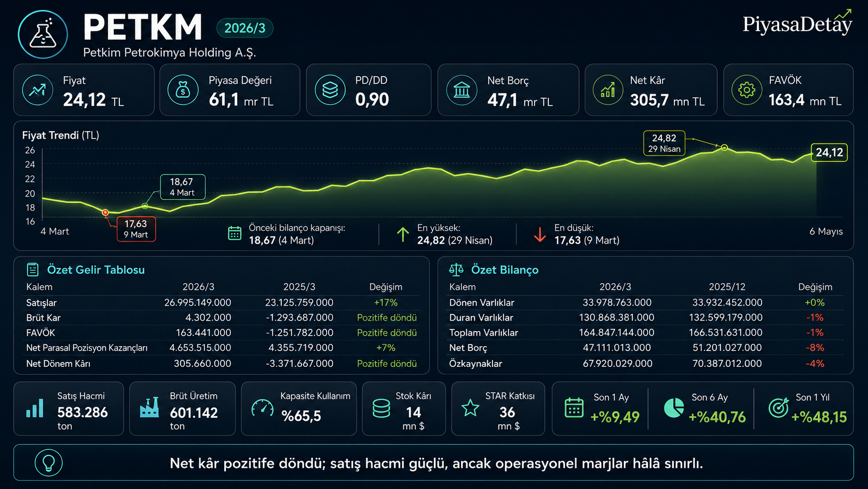Click the Net Borç change value -8%
This screenshot has height=489, width=868.
click(815, 348)
